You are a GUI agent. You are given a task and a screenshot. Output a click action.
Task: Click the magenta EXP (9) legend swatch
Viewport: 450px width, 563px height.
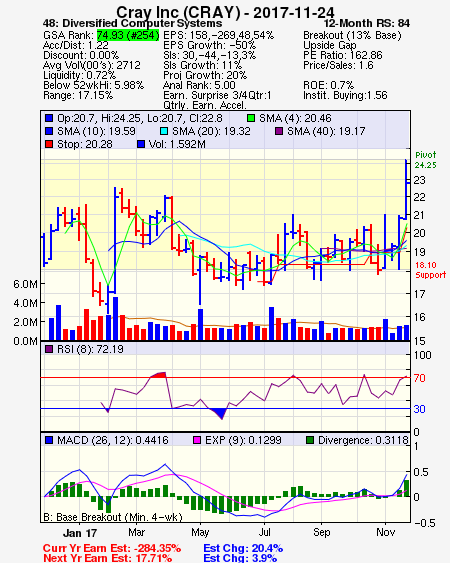tap(197, 440)
